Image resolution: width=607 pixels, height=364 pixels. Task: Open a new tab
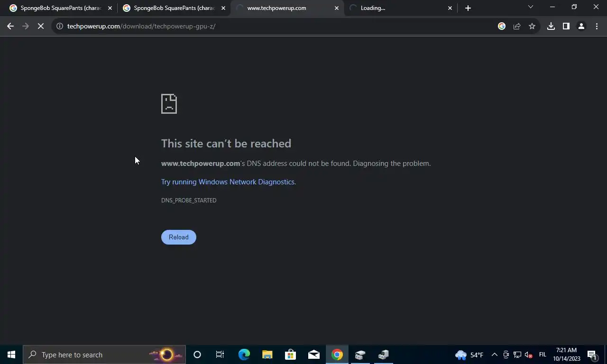coord(468,8)
